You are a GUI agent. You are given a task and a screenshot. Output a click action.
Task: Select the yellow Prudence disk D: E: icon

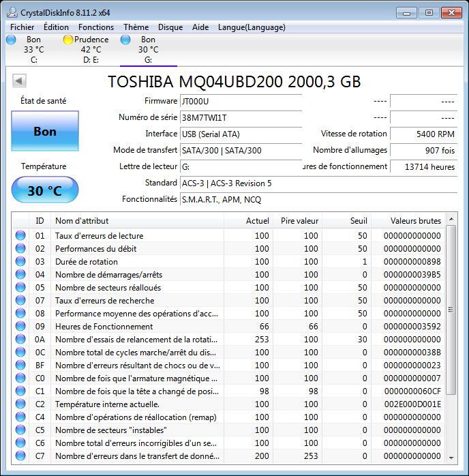point(68,40)
